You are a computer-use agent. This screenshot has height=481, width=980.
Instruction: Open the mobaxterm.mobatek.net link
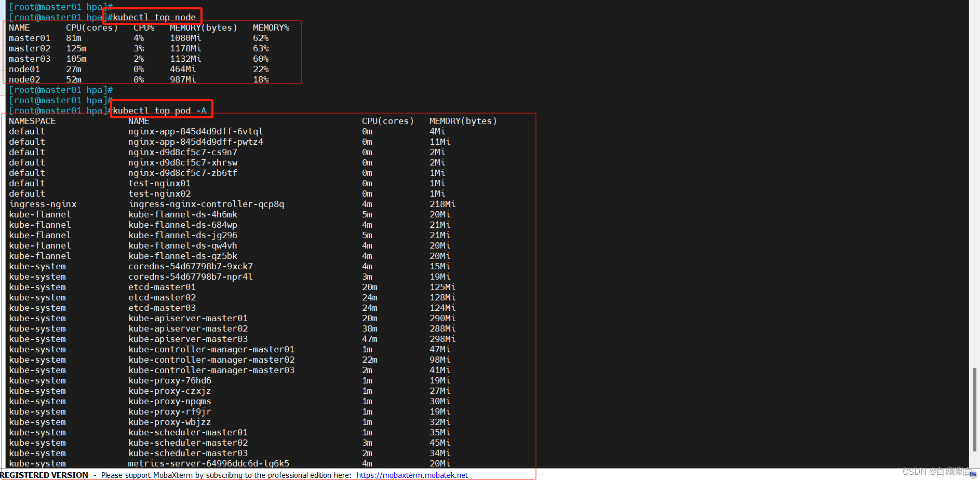click(x=412, y=475)
